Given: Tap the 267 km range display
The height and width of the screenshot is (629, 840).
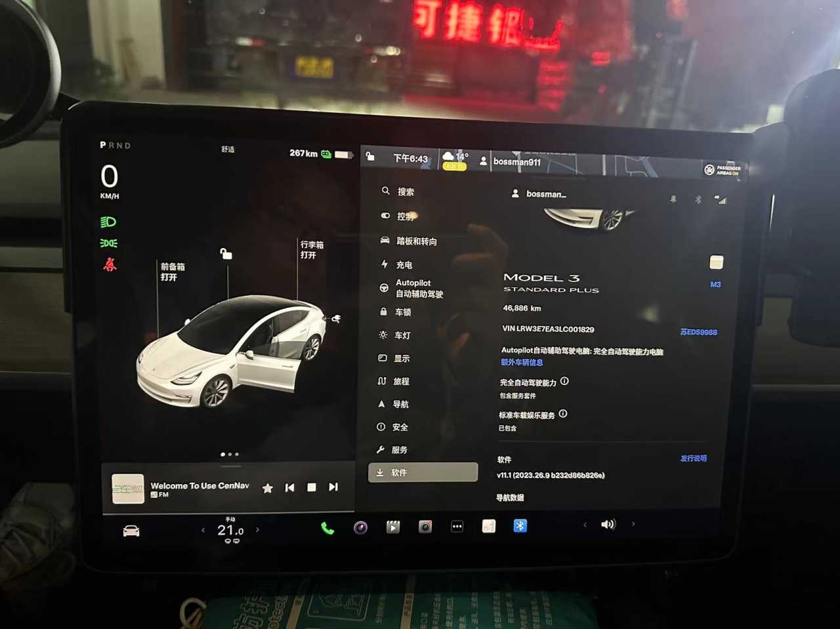Looking at the screenshot, I should tap(303, 153).
